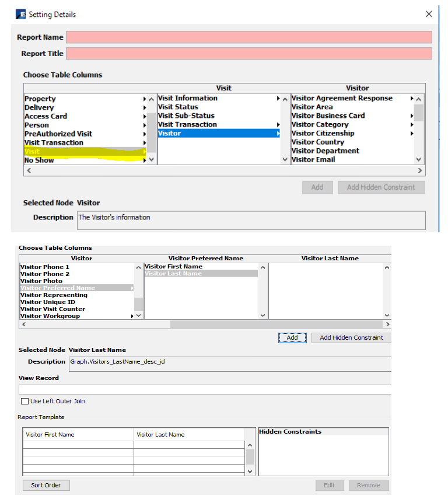Select Visitor Photo item
448x499 pixels.
41,281
